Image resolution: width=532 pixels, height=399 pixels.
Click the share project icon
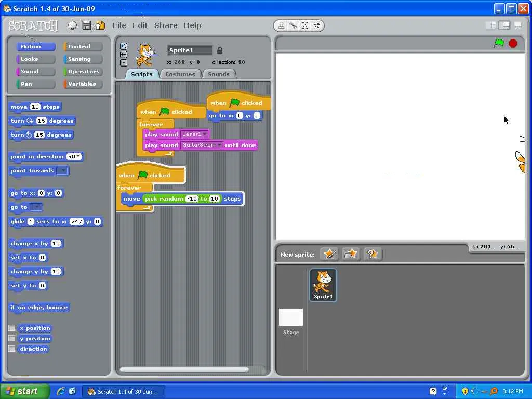tap(100, 25)
